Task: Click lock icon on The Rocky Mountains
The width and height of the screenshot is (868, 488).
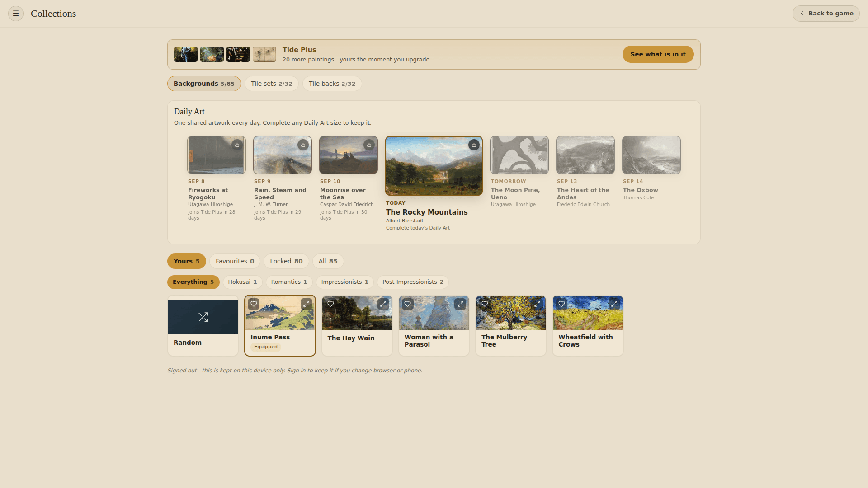Action: (474, 145)
